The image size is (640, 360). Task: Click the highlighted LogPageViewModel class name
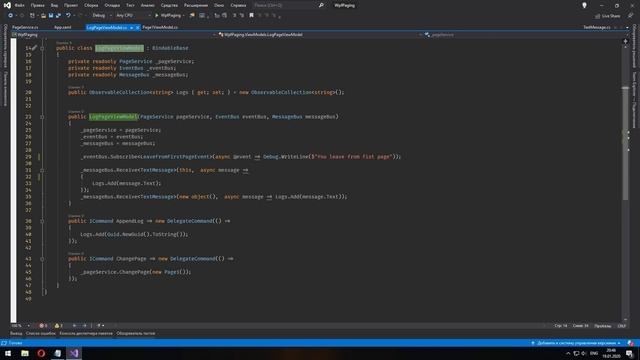coord(120,48)
